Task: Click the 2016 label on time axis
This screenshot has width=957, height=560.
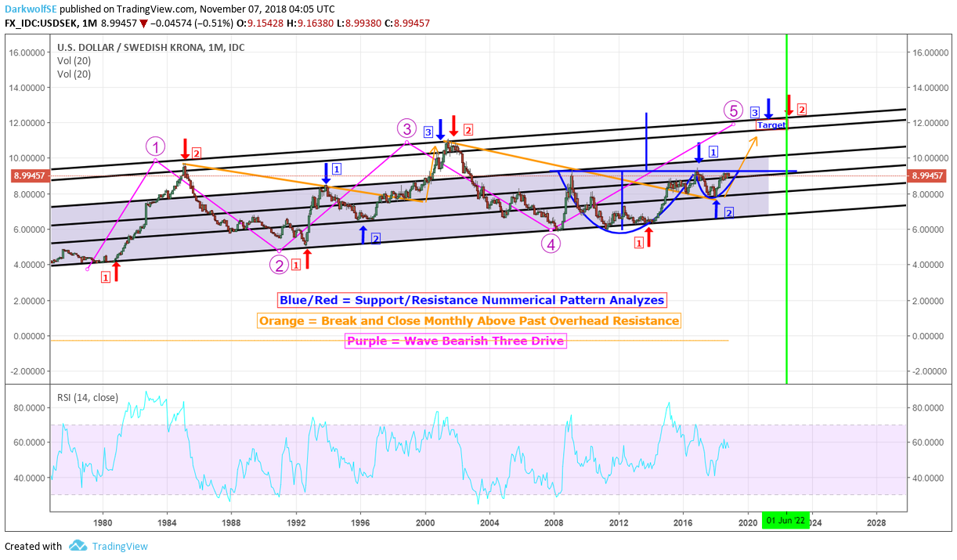Action: point(683,522)
